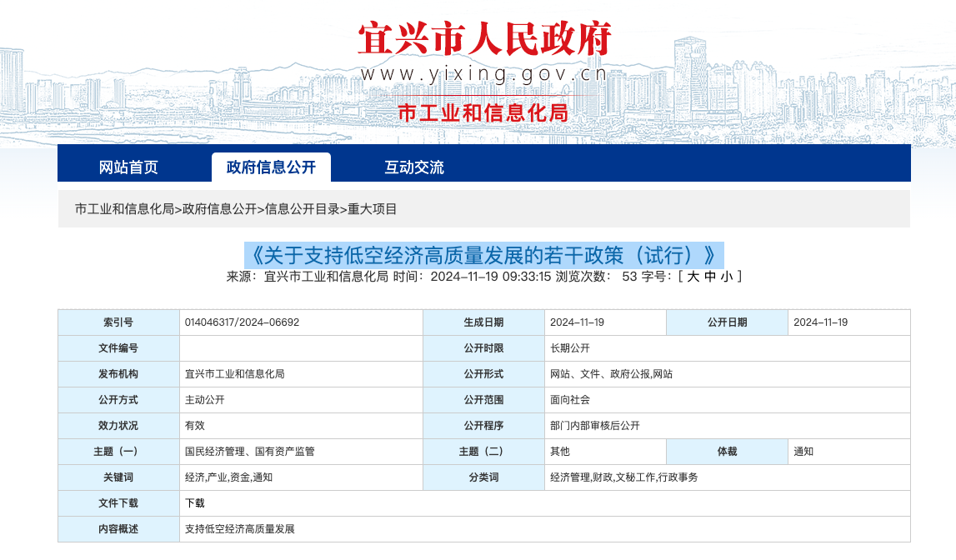
Task: Switch to the 政府信息公开 navigation tab
Action: (x=271, y=167)
